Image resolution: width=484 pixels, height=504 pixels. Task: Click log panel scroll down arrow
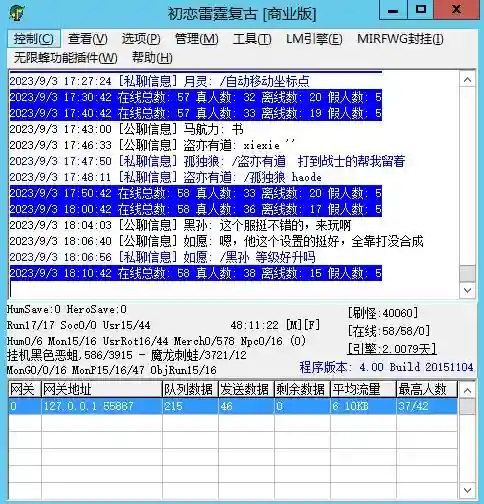coord(467,290)
